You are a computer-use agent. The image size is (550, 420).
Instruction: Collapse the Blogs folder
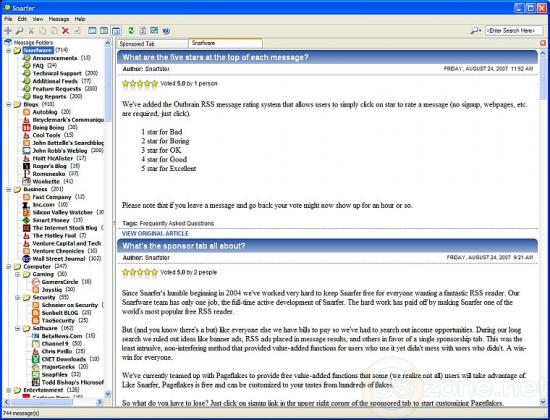point(8,105)
